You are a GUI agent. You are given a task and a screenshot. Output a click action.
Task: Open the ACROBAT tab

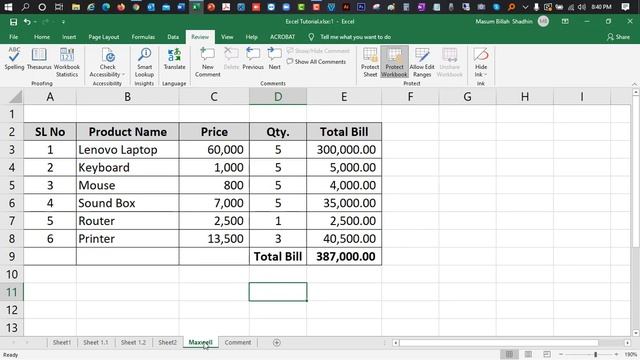point(282,37)
